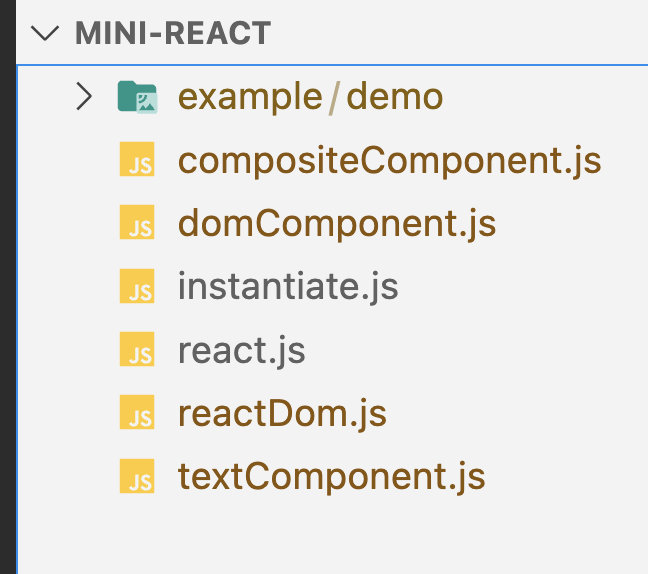The height and width of the screenshot is (574, 648).
Task: Click the JS icon beside react.js
Action: 137,351
